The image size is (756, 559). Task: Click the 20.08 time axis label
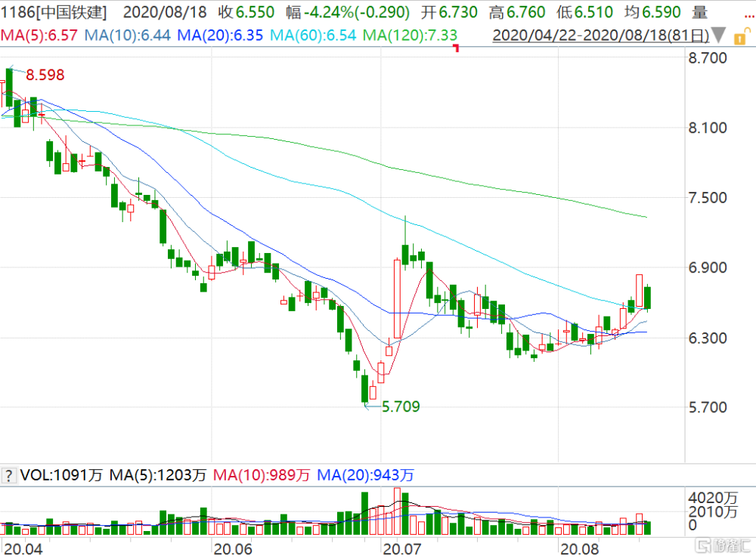[x=580, y=549]
